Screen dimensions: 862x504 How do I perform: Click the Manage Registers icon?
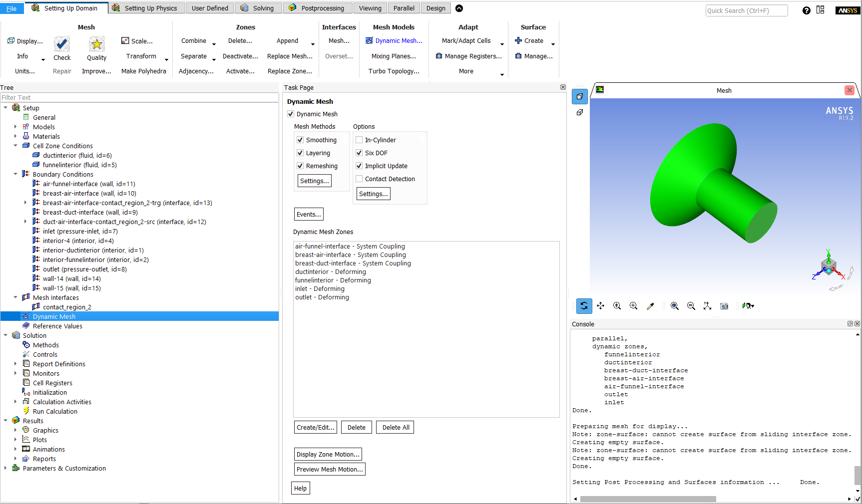(439, 56)
